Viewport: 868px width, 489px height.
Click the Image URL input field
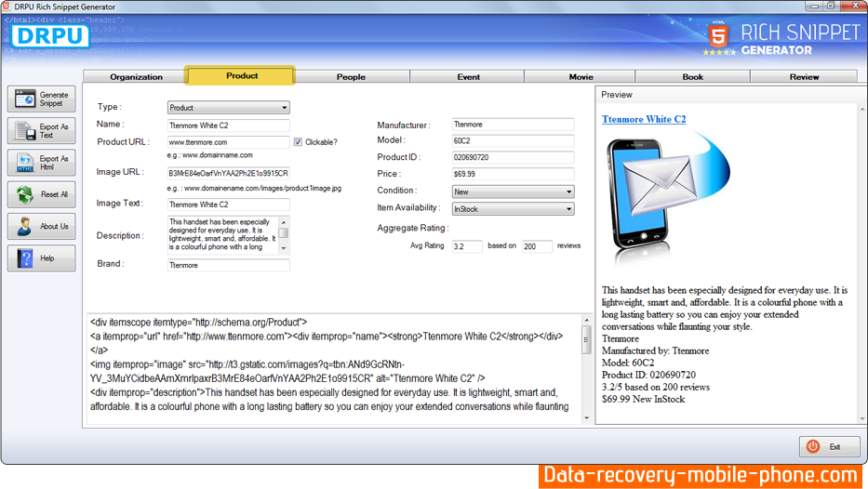click(228, 173)
